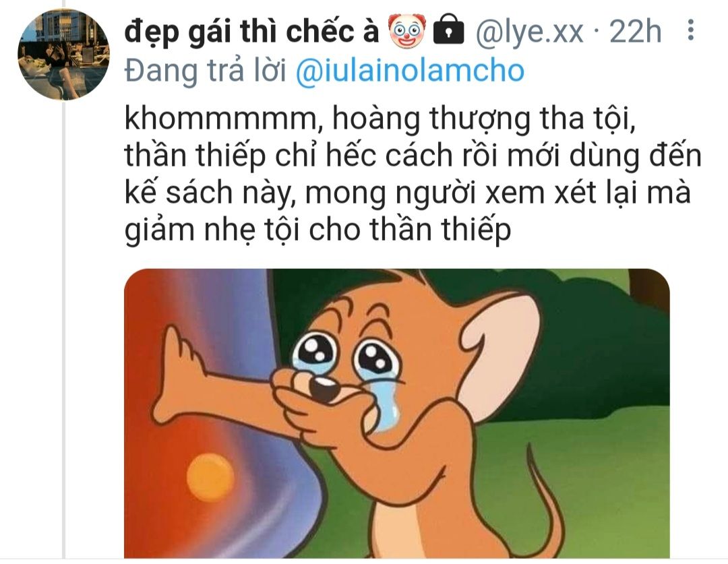Click the tweet line 'kế sách này, mong người'

408,193
